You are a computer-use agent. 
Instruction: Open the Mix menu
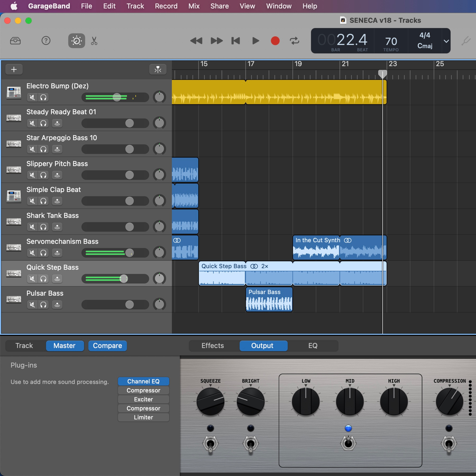coord(194,6)
